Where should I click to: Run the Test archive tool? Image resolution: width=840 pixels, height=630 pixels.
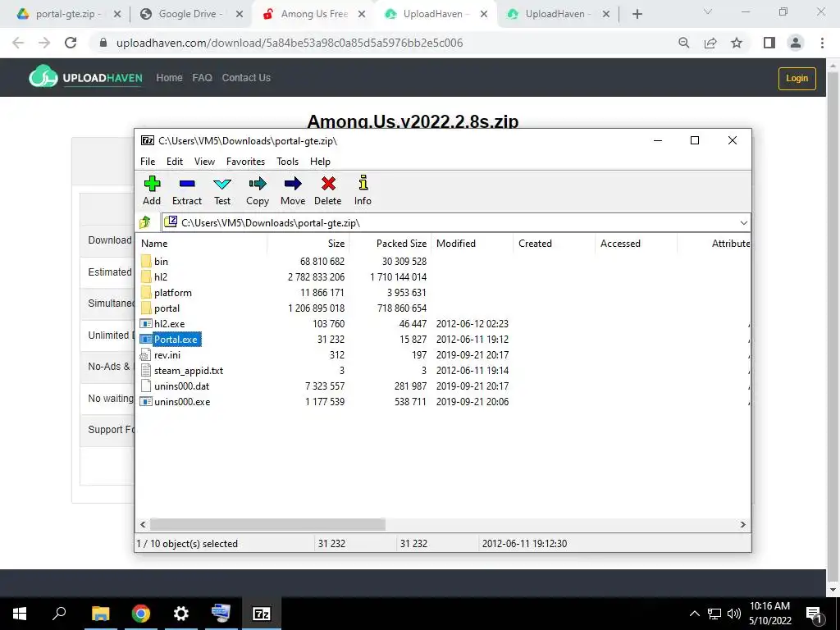(222, 184)
